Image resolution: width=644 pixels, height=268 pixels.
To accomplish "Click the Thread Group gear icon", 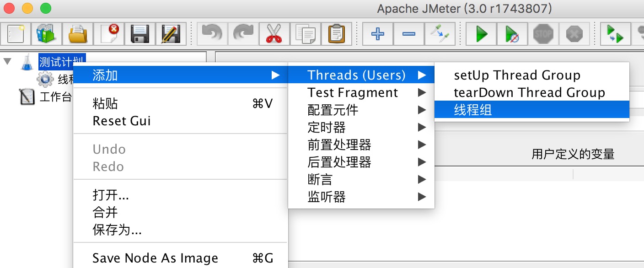I will tap(45, 79).
